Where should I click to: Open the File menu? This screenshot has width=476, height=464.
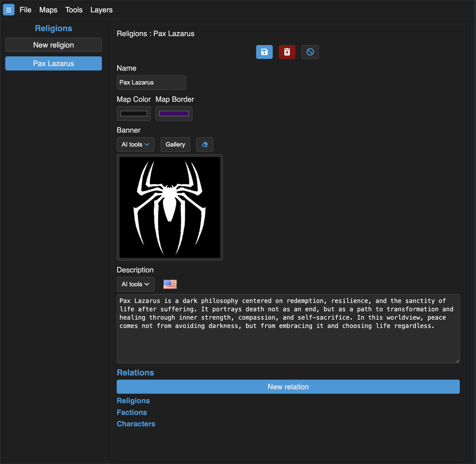coord(26,10)
